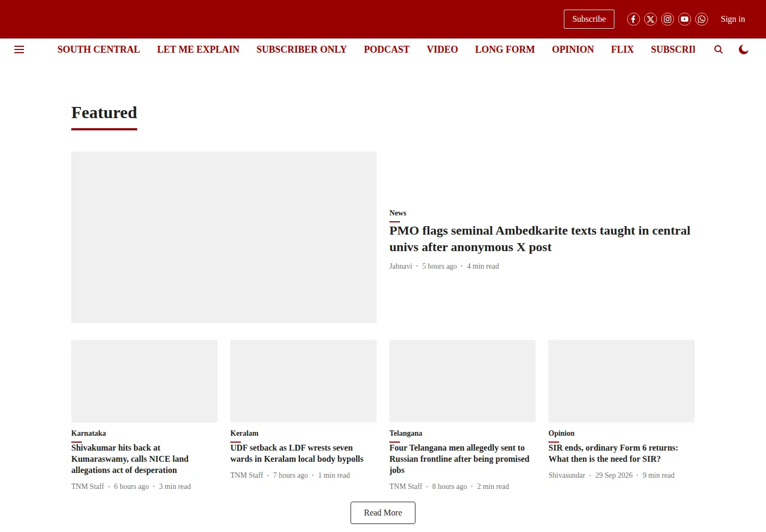The height and width of the screenshot is (532, 766).
Task: Open the LONG FORM section
Action: [x=505, y=49]
